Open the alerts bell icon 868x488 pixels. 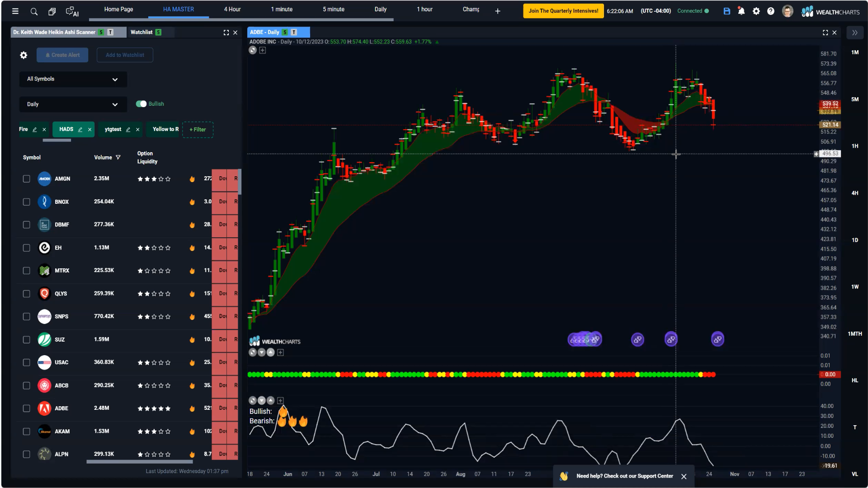[x=741, y=11]
